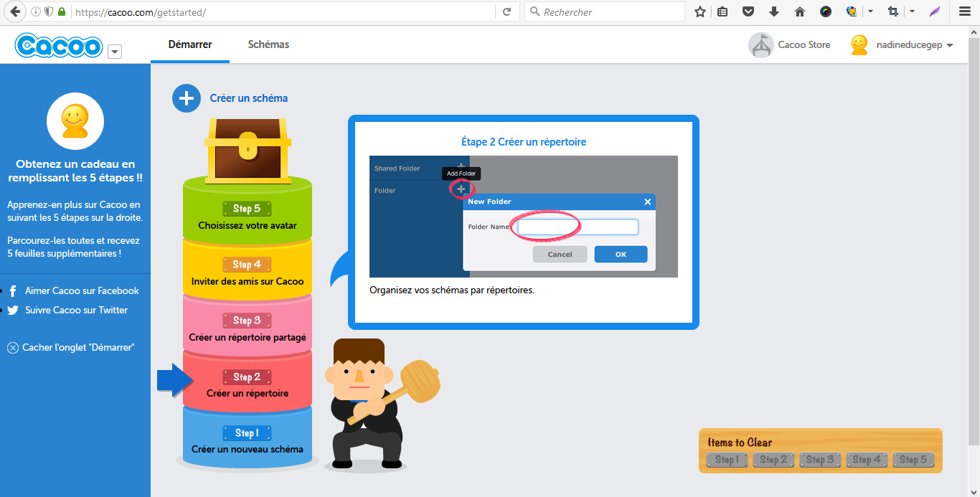
Task: Click Aimer Cacoo sur Facebook link
Action: tap(82, 291)
